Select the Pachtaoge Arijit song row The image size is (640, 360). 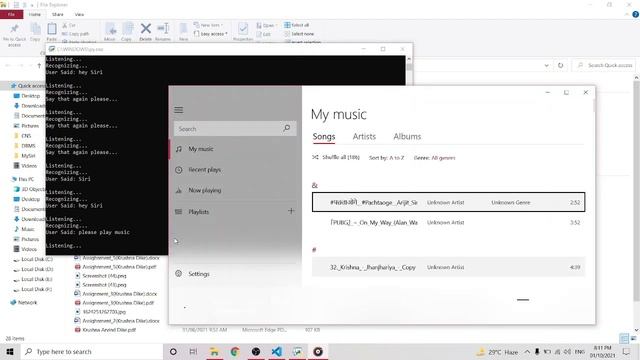point(449,202)
